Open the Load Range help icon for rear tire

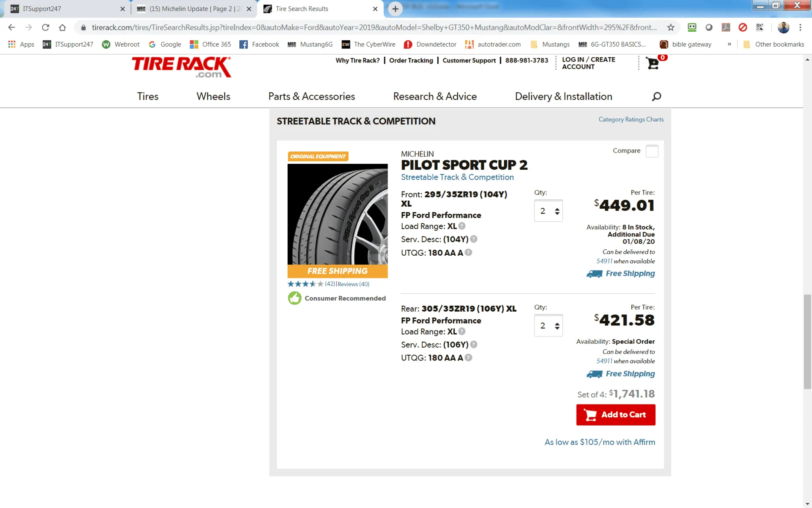[462, 331]
